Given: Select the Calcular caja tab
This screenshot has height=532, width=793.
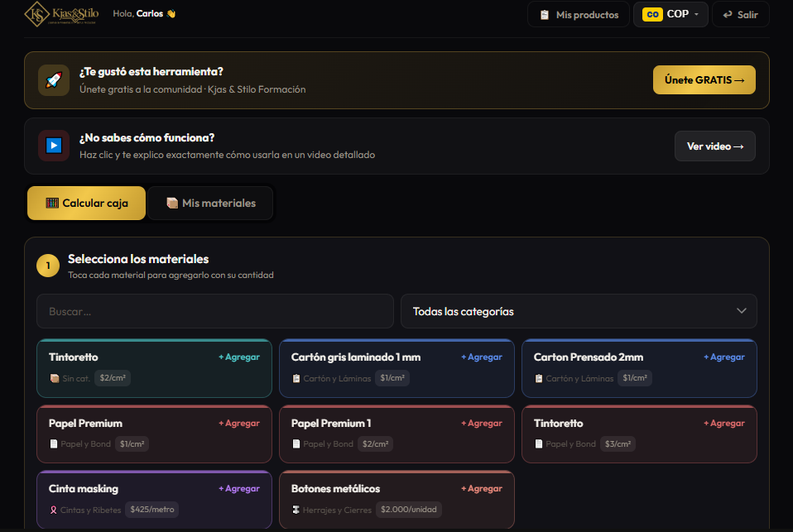Looking at the screenshot, I should tap(86, 203).
